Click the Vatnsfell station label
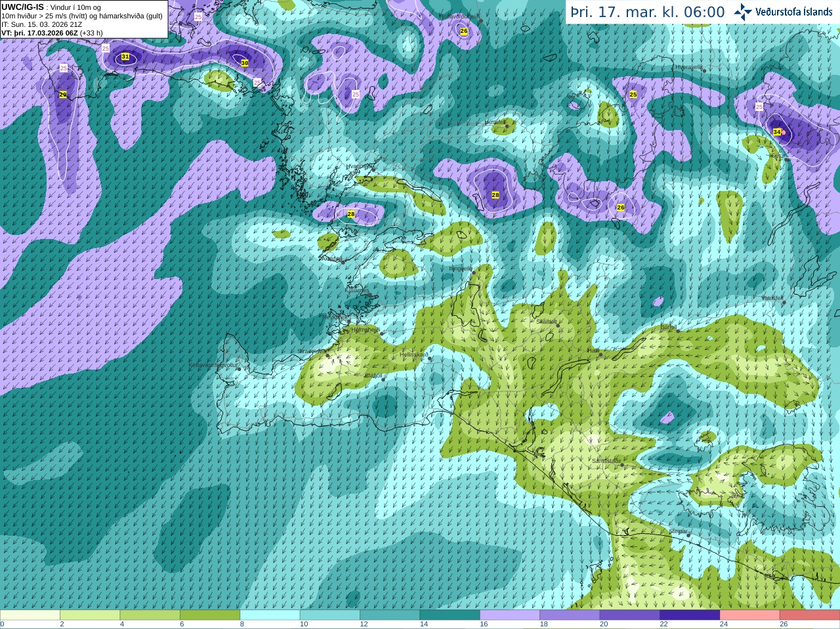Screen dimensions: 840x629 pyautogui.click(x=772, y=298)
